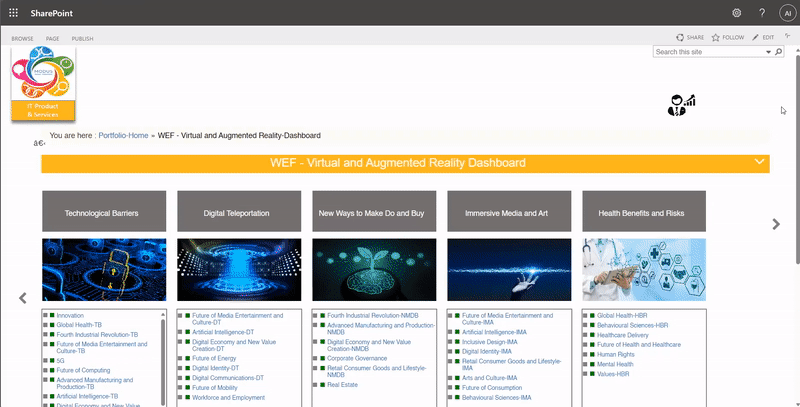The height and width of the screenshot is (407, 800).
Task: Open Digital Communications-DT link
Action: tap(228, 378)
